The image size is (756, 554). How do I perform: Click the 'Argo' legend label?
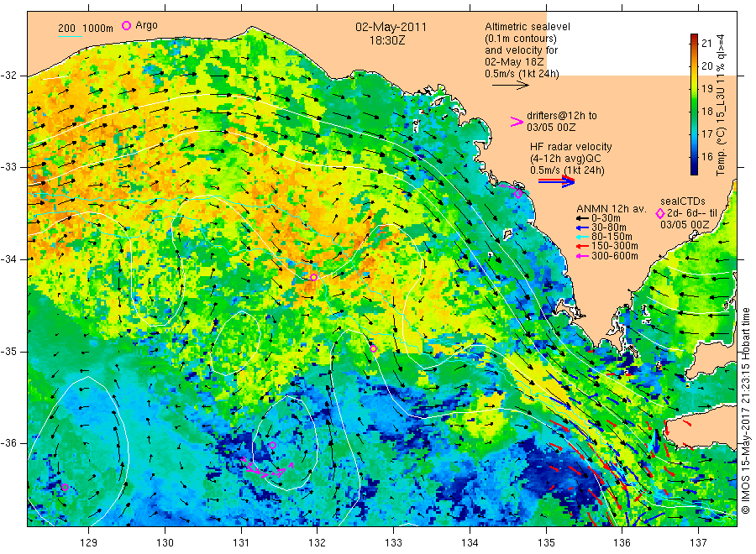coord(146,25)
